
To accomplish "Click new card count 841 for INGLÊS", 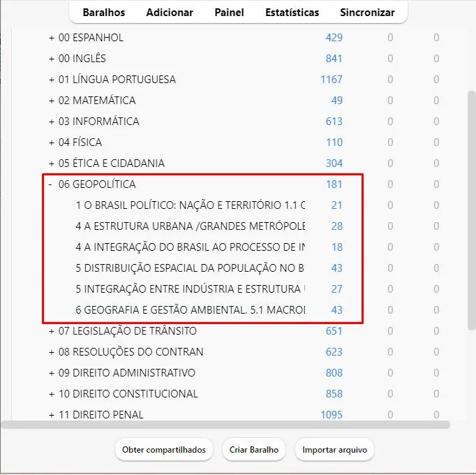I will [334, 59].
